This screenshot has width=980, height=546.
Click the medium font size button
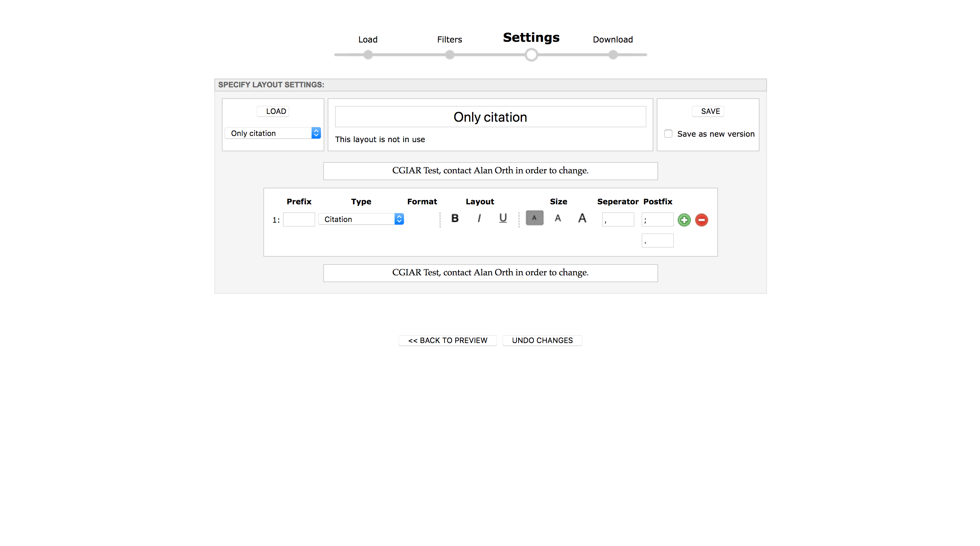coord(558,218)
